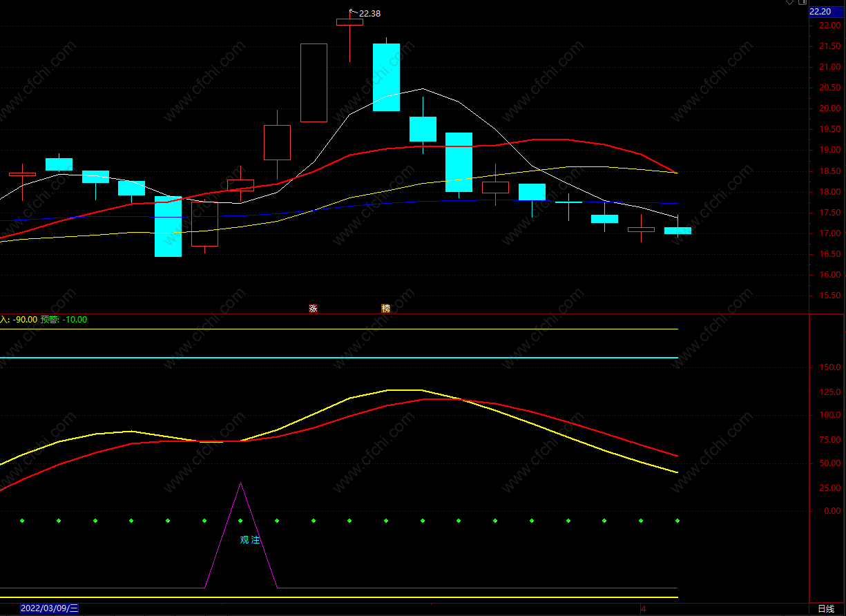
Task: Click the 15.50 price axis label
Action: [x=829, y=296]
